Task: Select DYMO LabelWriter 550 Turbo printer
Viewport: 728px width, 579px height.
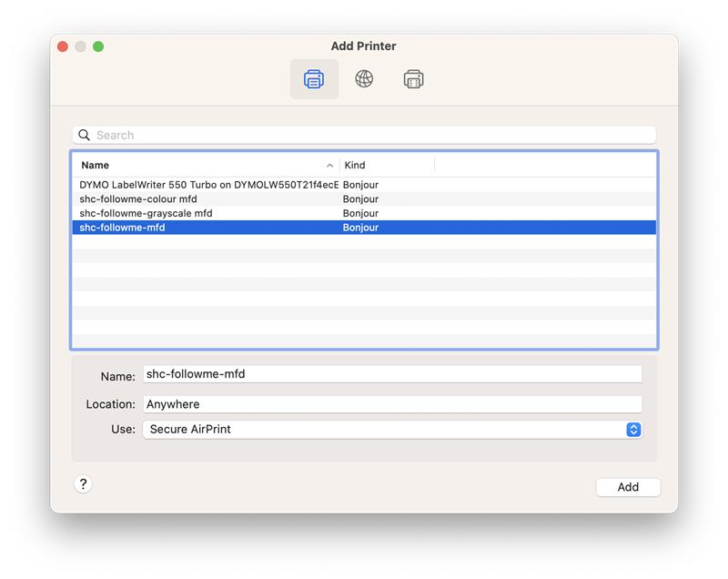Action: pos(207,185)
